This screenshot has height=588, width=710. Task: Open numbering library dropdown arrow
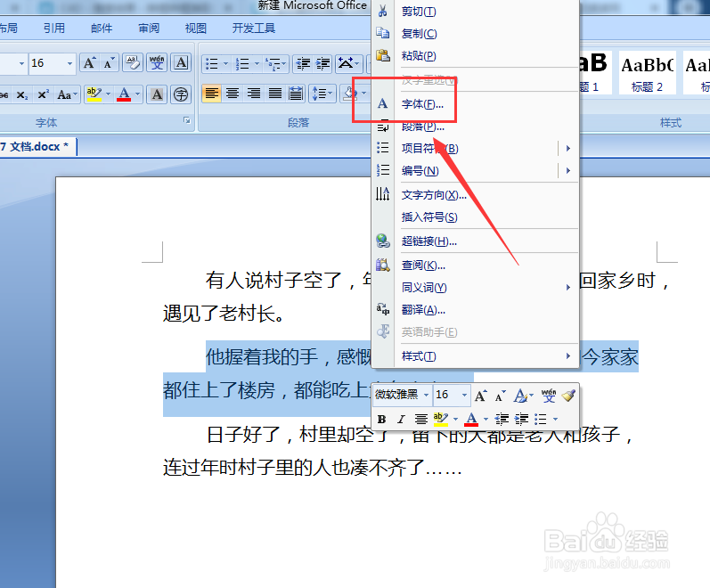(x=257, y=64)
